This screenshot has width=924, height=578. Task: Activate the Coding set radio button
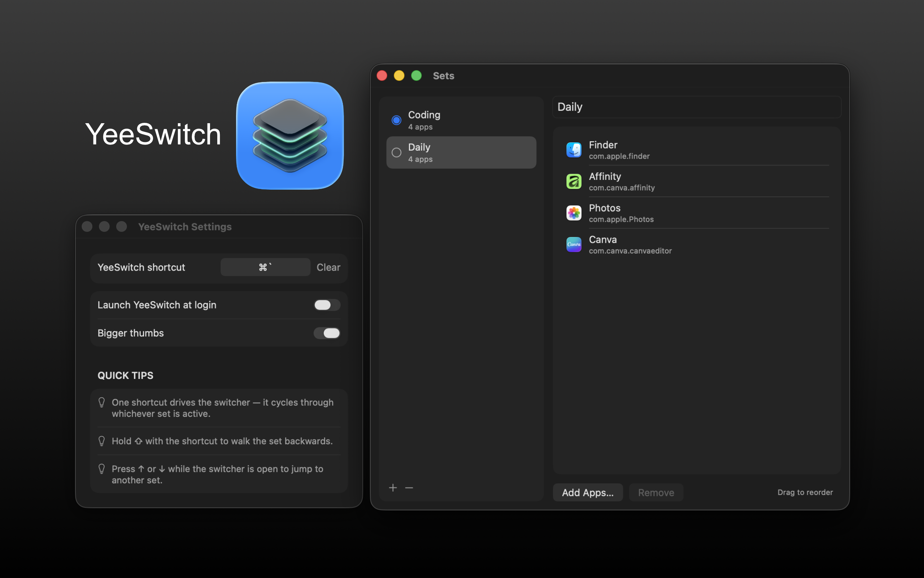(396, 120)
